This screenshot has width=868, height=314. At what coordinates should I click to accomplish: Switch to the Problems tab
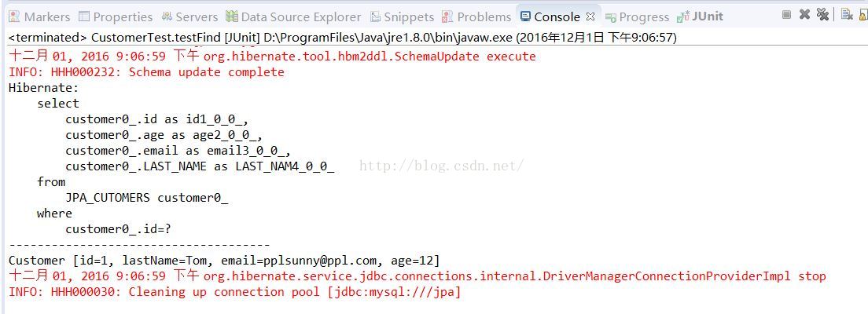476,16
